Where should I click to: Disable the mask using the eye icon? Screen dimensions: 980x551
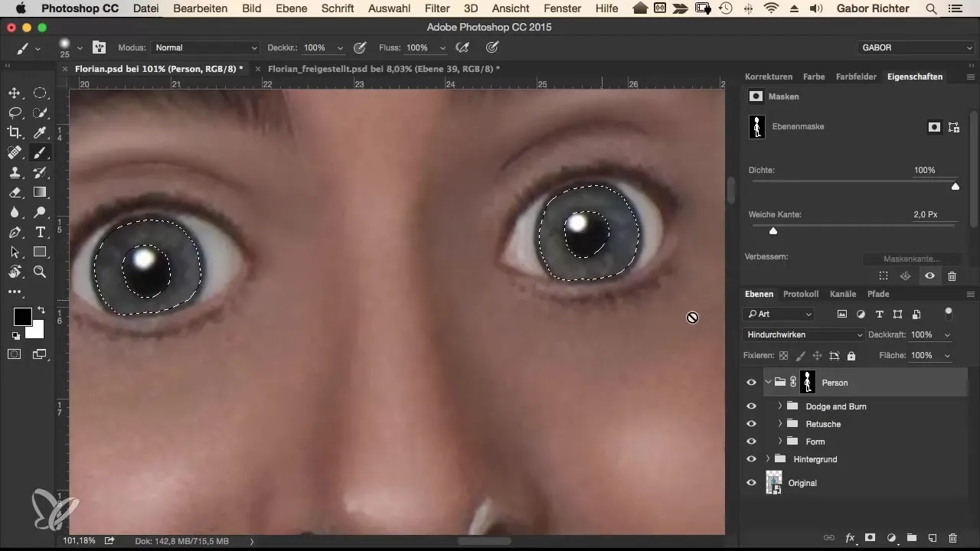(x=929, y=276)
